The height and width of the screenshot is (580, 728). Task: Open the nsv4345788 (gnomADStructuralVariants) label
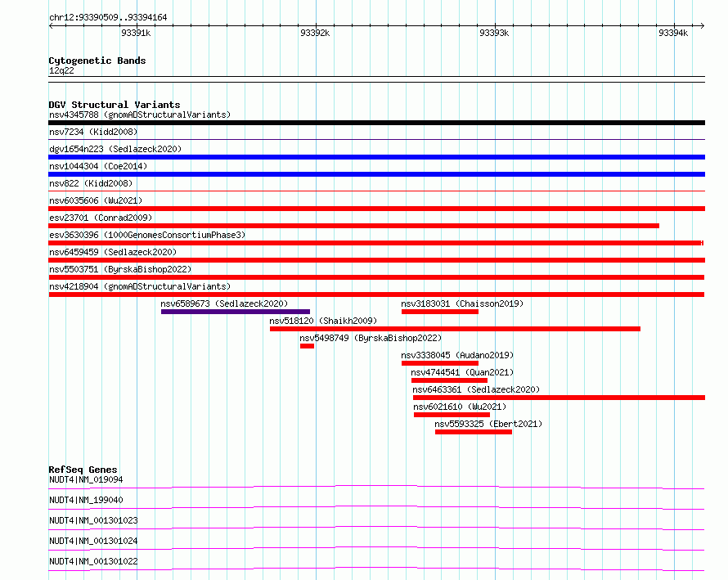[140, 115]
